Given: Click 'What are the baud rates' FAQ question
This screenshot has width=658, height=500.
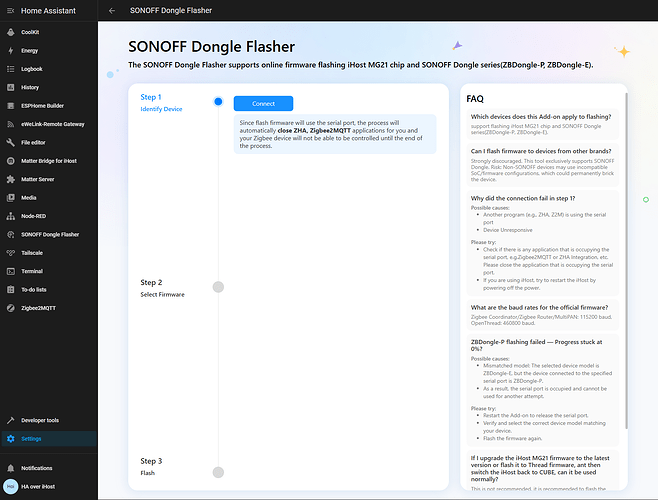Looking at the screenshot, I should (x=539, y=307).
